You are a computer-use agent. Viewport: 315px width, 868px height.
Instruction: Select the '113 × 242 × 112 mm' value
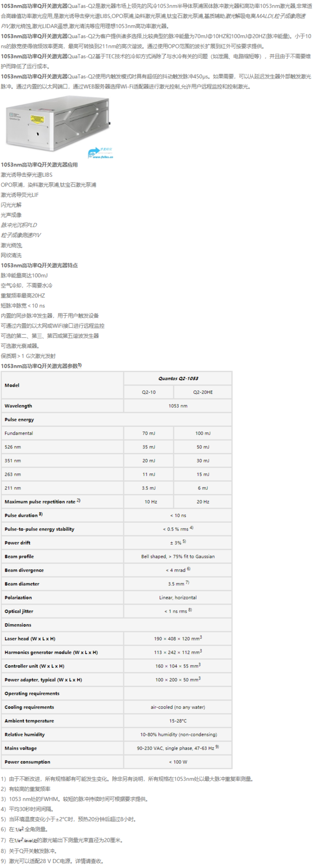(x=178, y=652)
